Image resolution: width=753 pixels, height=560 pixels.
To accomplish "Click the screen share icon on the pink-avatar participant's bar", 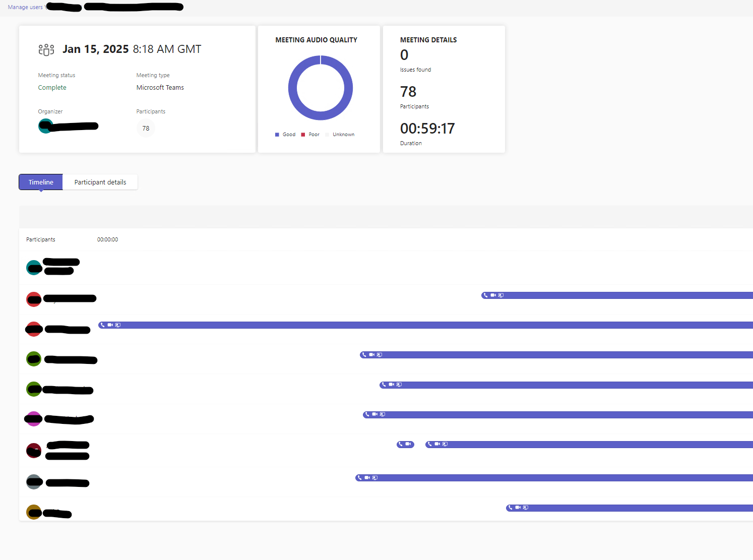I will tap(383, 414).
